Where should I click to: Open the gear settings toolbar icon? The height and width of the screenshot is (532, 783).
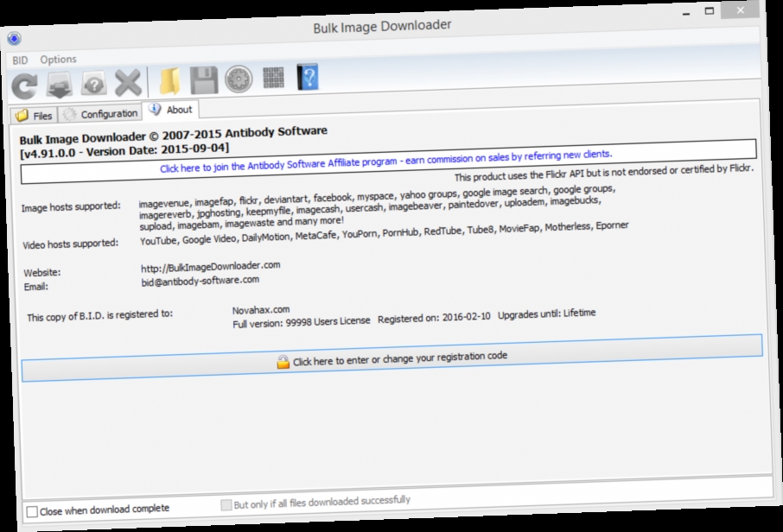(x=239, y=79)
